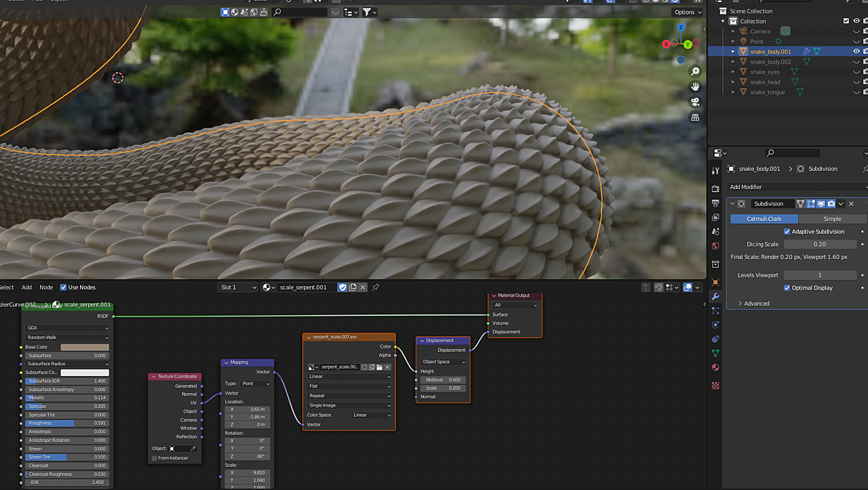
Task: Click the Subdivision modifier name field
Action: tap(772, 203)
